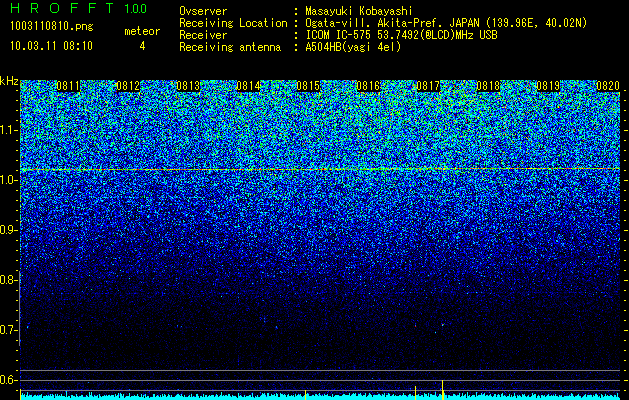Click the HROFFT title text
Screen dimensions: 629x400
coord(61,8)
